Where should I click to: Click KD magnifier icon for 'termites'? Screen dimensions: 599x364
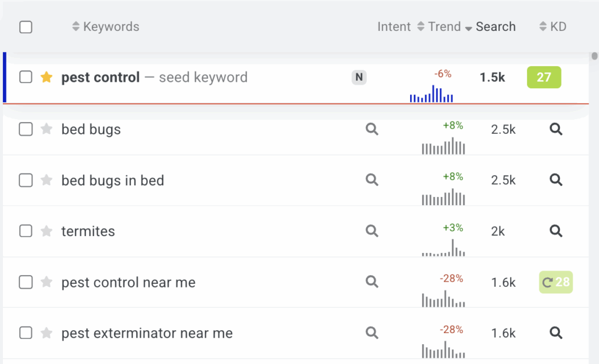[556, 231]
